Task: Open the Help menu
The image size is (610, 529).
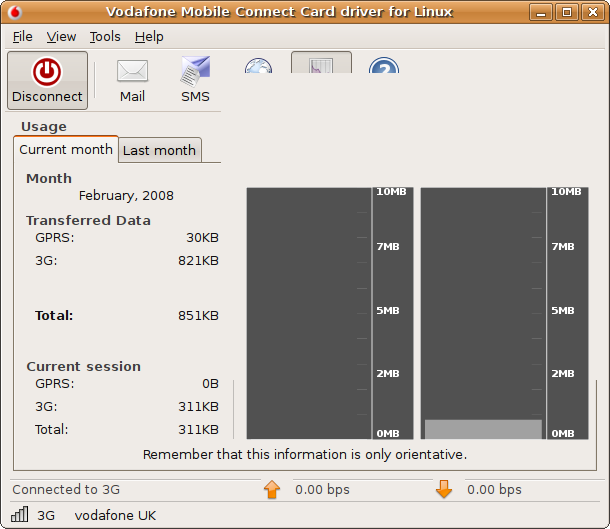Action: click(149, 36)
